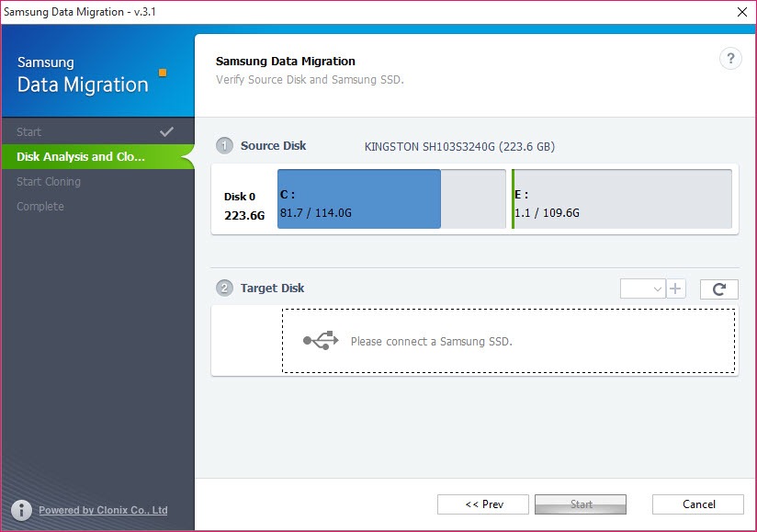Click the Source Disk heading
The image size is (757, 532).
click(273, 146)
